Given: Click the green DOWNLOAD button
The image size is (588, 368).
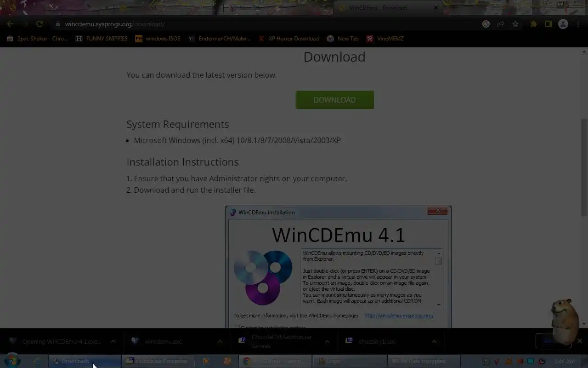Looking at the screenshot, I should point(334,100).
